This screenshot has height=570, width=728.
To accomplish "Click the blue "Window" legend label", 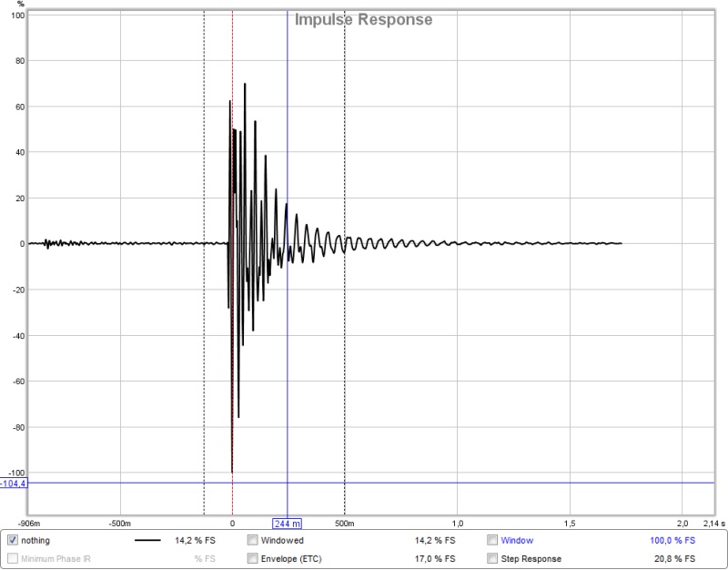I will (517, 540).
